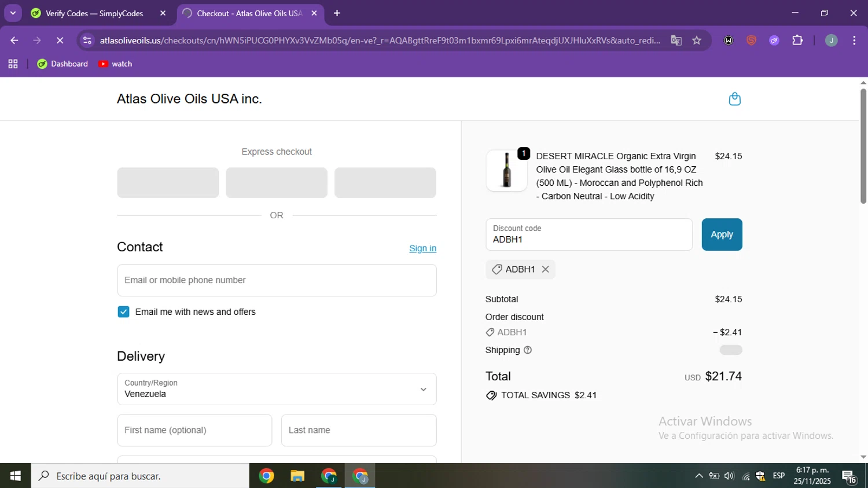The height and width of the screenshot is (488, 868).
Task: Open the shipping help question mark
Action: [x=528, y=350]
